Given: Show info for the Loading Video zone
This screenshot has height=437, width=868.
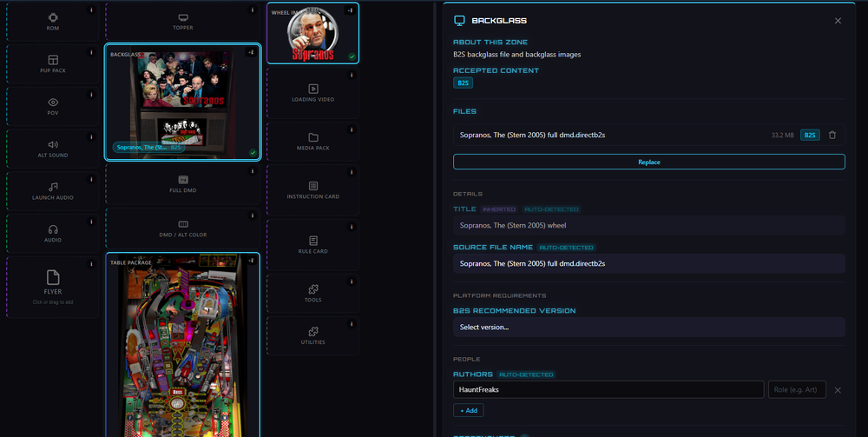Looking at the screenshot, I should pos(351,75).
